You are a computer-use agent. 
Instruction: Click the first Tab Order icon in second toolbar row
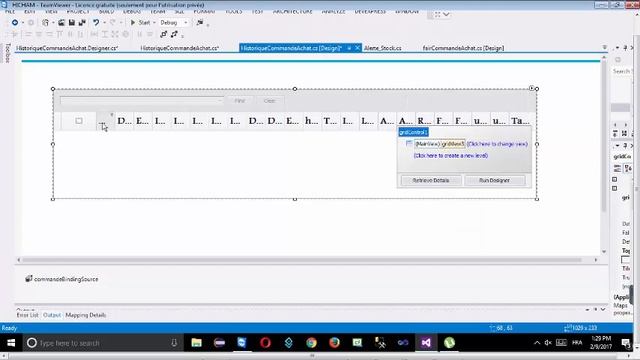coord(164,34)
